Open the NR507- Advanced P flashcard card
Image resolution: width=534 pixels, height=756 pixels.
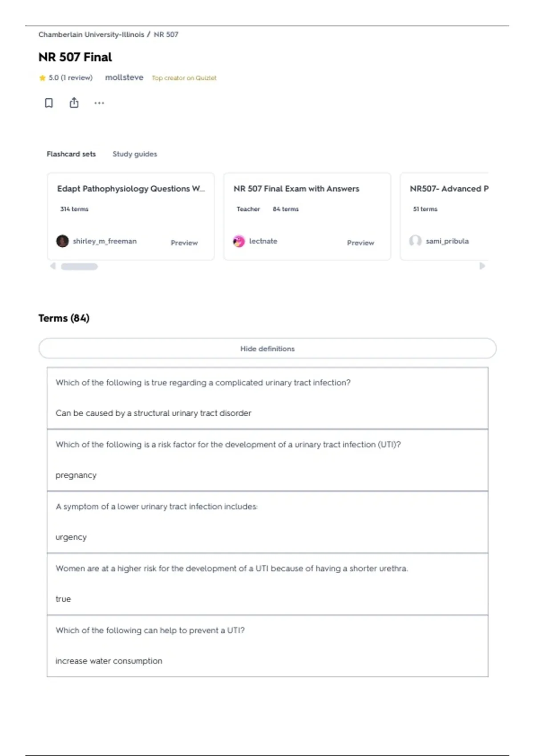pos(444,216)
